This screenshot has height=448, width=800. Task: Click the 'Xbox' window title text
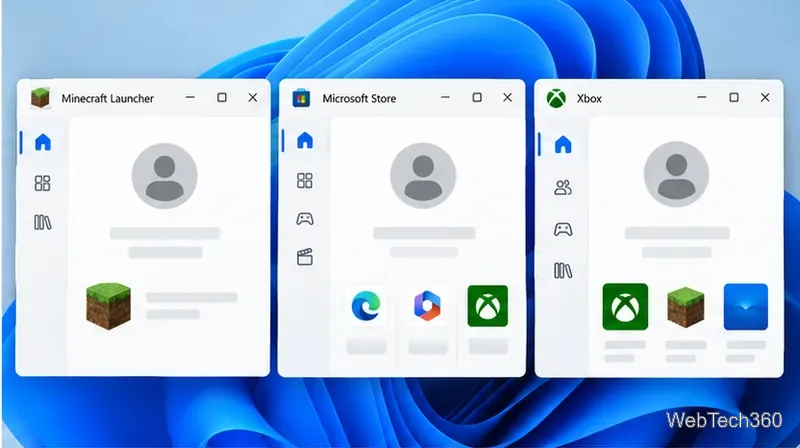(x=589, y=98)
